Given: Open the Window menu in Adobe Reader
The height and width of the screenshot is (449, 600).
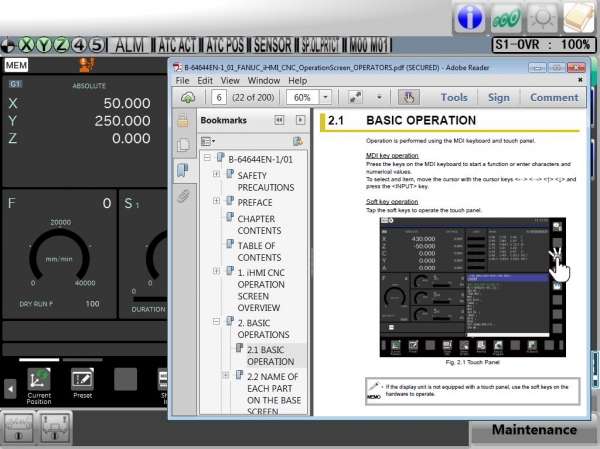Looking at the screenshot, I should click(x=264, y=80).
